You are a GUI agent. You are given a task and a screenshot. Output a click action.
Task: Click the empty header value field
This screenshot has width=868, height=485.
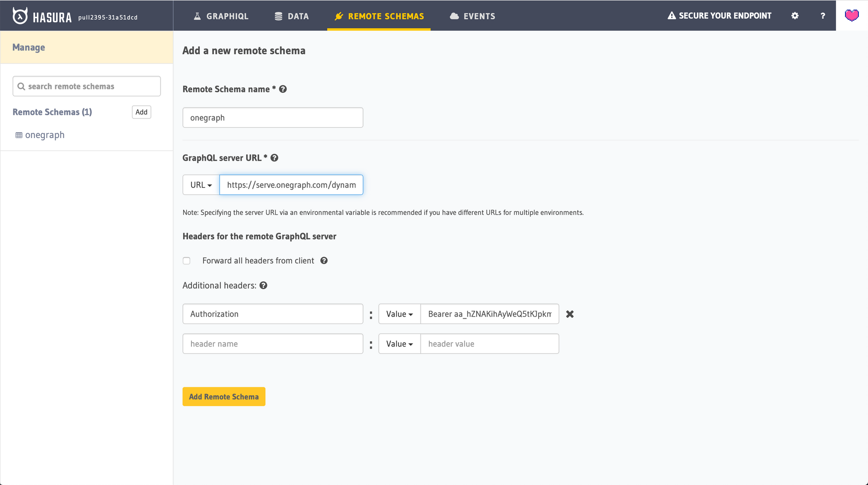490,343
